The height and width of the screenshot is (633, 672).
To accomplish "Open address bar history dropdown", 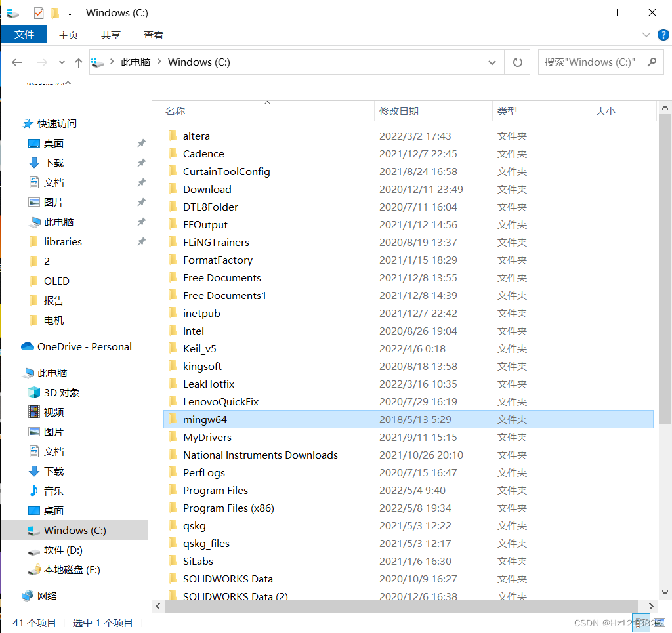I will [x=492, y=62].
